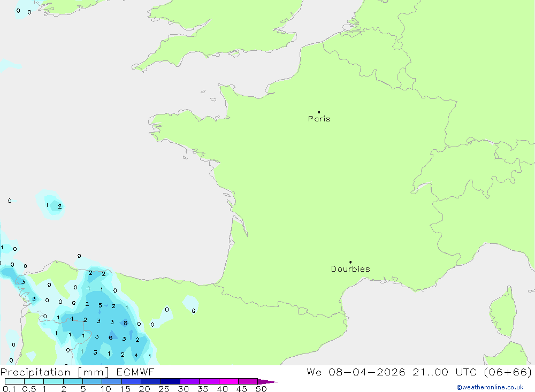Select the Paris location dot marker
535x392 pixels.
[x=319, y=112]
